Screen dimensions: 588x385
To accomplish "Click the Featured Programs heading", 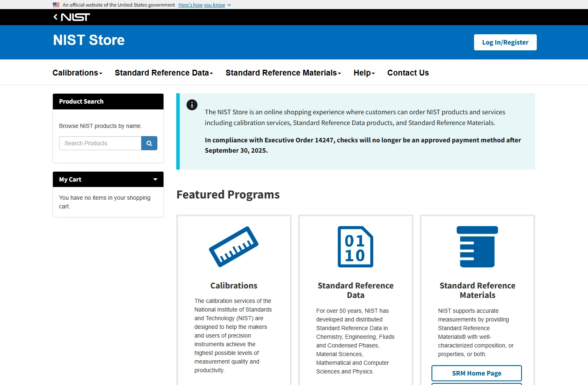I will point(228,194).
